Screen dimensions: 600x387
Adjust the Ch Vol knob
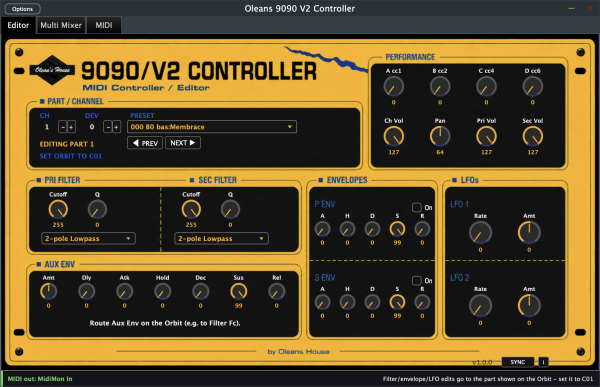pos(393,136)
